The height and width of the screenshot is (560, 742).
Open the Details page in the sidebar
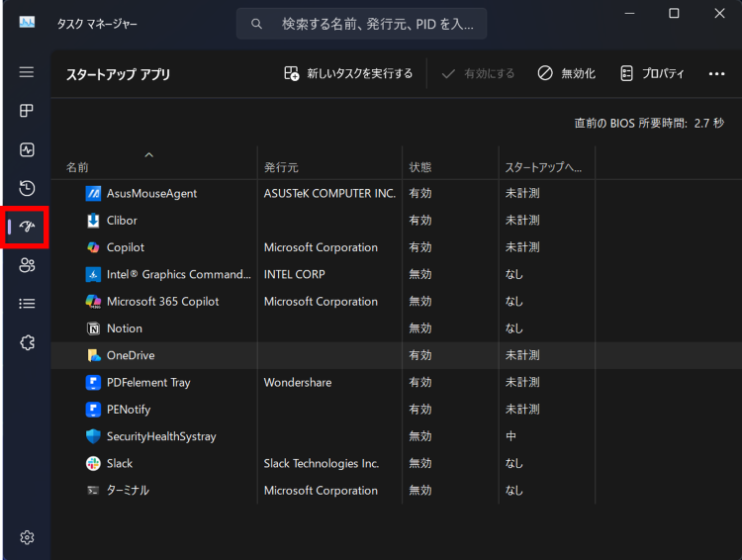tap(27, 304)
